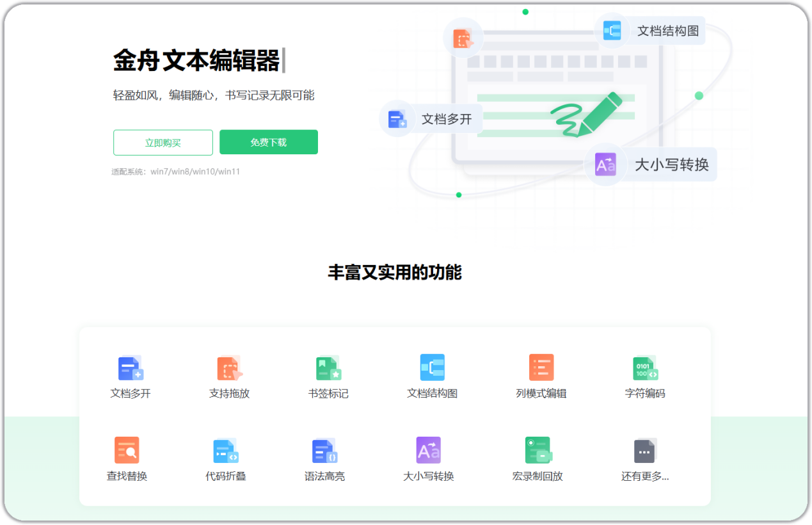Image resolution: width=812 pixels, height=525 pixels.
Task: Click the 立即购买 button
Action: (163, 143)
